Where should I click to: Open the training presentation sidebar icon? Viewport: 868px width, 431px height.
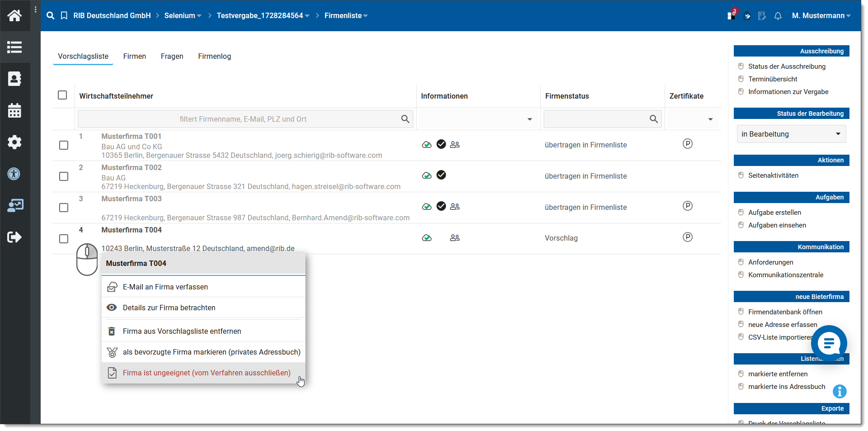tap(15, 206)
